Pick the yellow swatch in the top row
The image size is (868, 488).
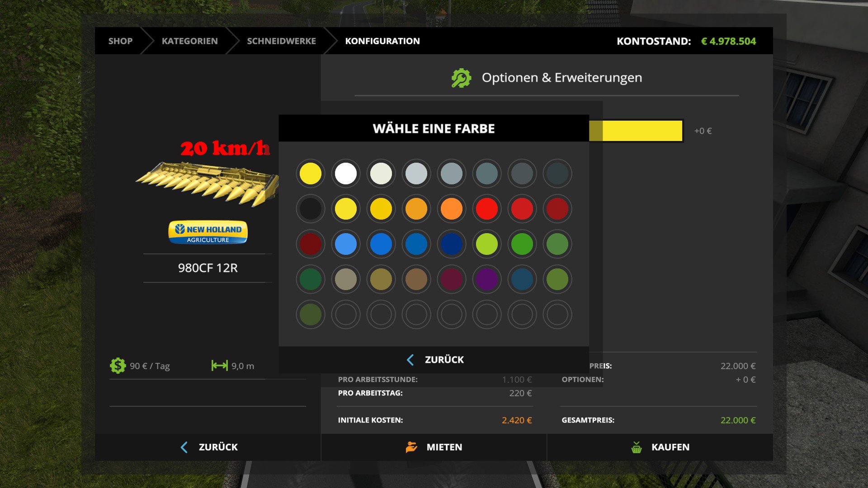coord(311,174)
